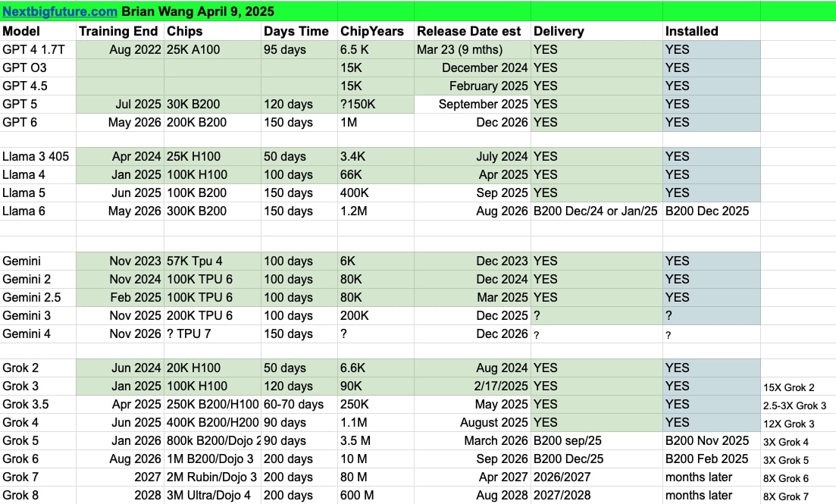Click the 'February 2025' release date cell
This screenshot has height=504, width=836.
click(x=472, y=86)
